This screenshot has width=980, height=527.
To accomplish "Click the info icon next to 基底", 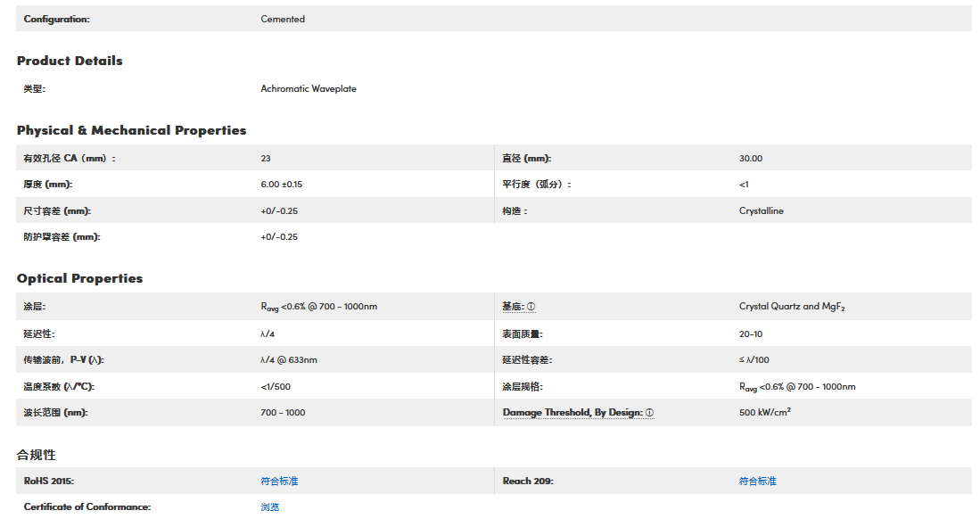I will tap(531, 307).
